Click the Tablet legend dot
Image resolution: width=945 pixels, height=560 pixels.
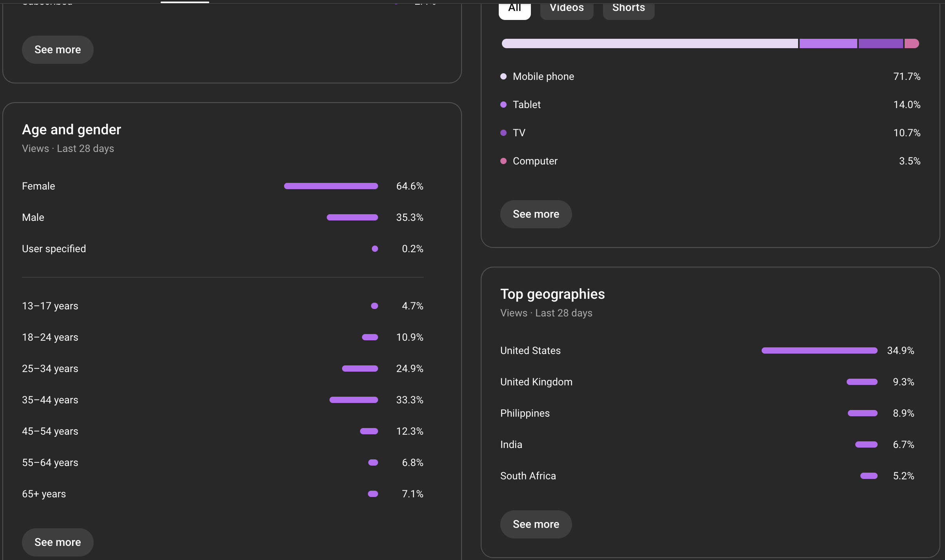[503, 105]
